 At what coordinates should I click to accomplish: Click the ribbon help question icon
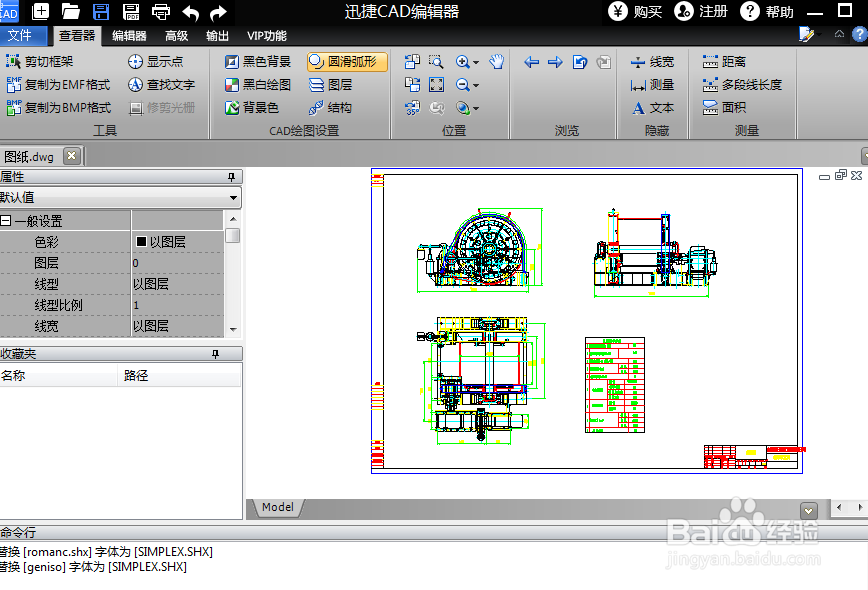click(859, 35)
